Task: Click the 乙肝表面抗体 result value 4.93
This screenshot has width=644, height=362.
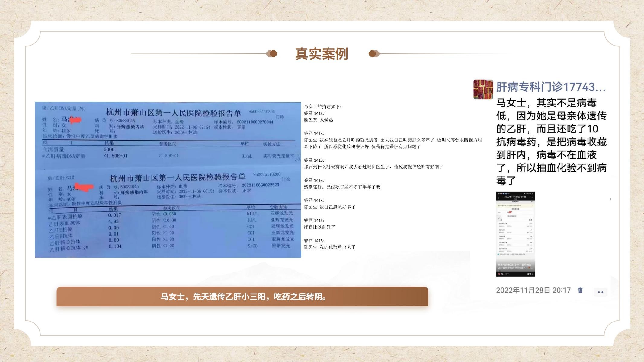Action: click(114, 221)
